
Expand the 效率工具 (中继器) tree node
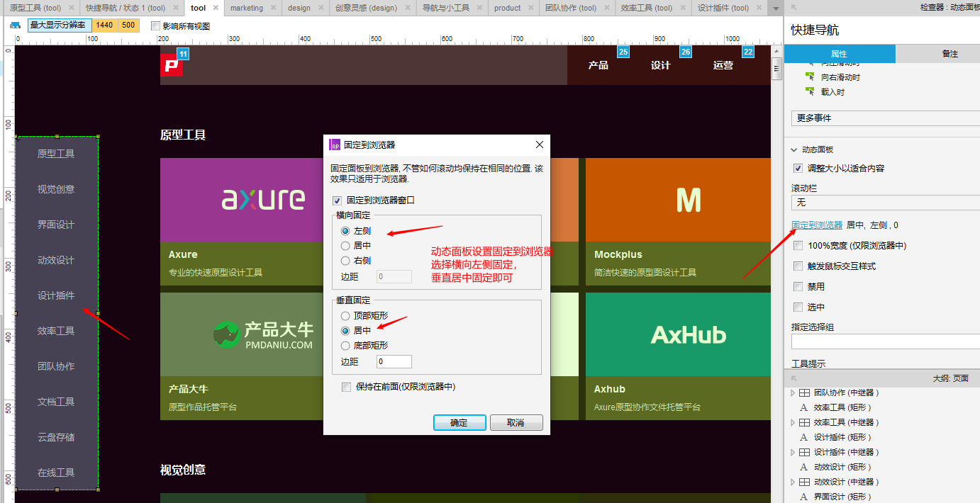point(793,422)
